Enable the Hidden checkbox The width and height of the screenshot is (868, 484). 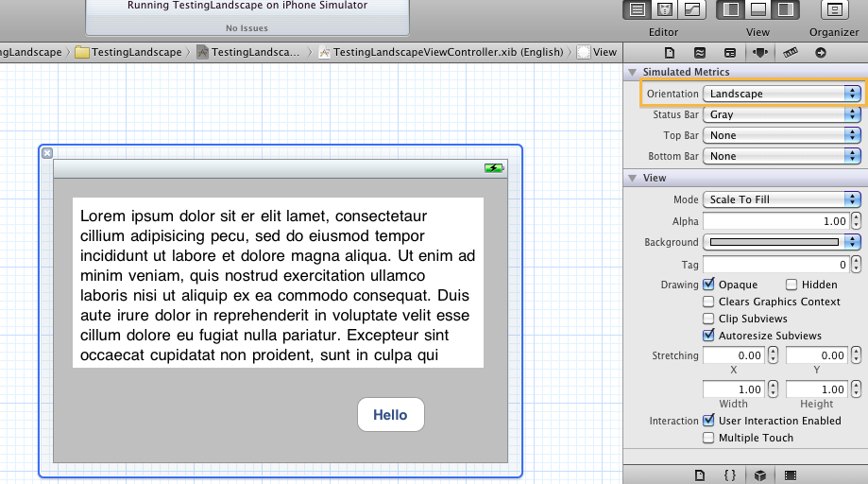791,285
